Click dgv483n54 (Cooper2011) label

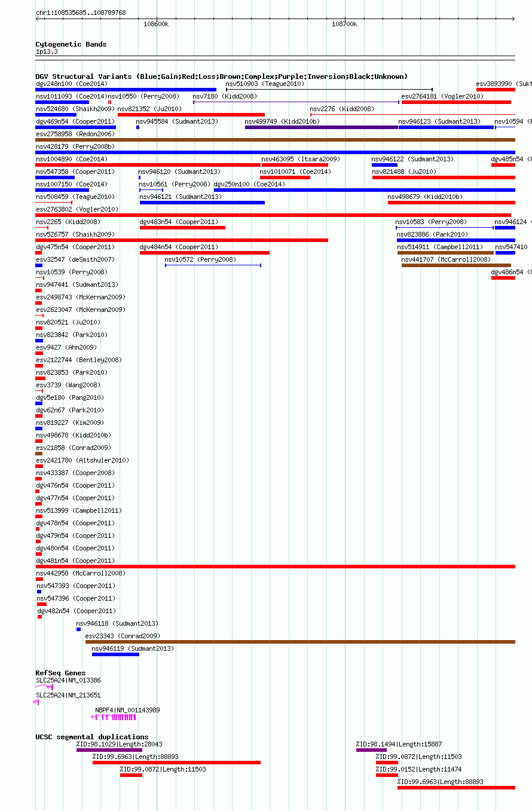pyautogui.click(x=179, y=222)
